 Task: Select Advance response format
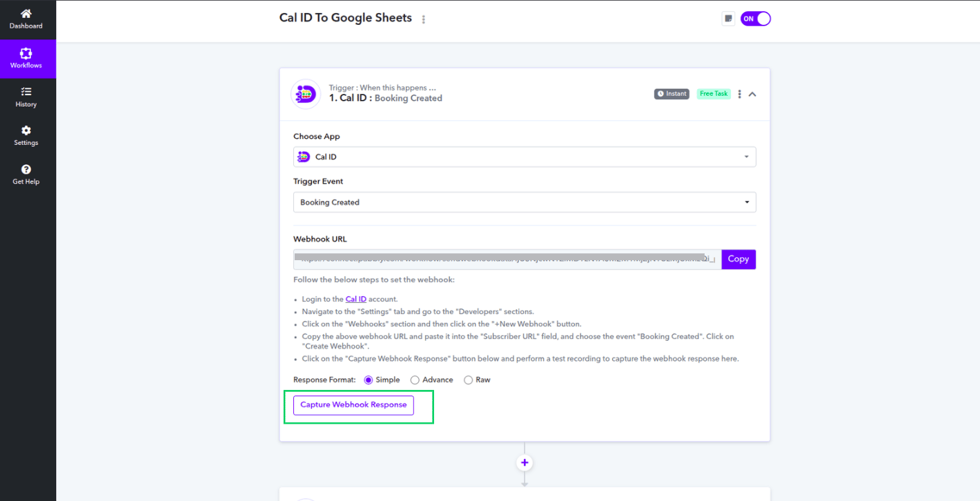(x=415, y=380)
